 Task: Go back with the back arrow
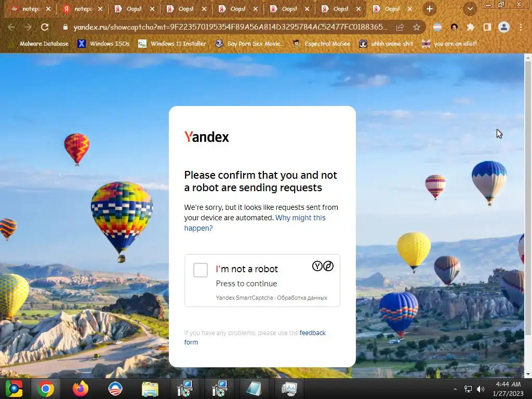(x=11, y=27)
